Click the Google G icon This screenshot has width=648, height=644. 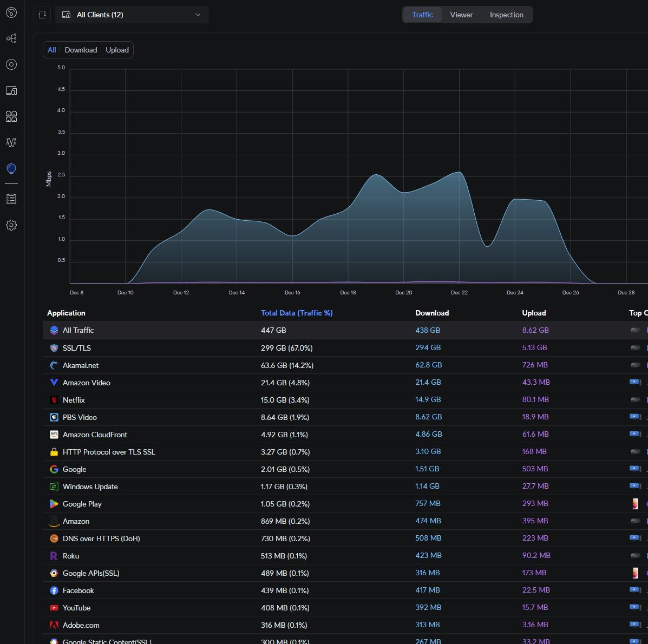[54, 469]
